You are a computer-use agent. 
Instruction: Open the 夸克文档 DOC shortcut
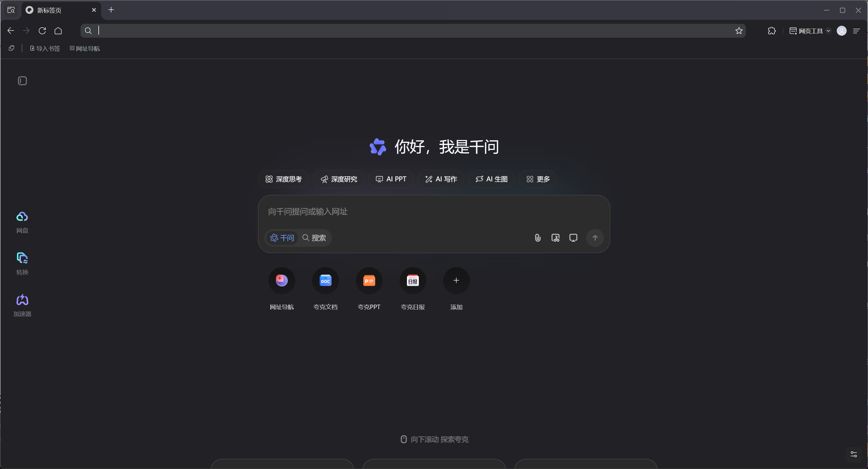[x=325, y=281]
